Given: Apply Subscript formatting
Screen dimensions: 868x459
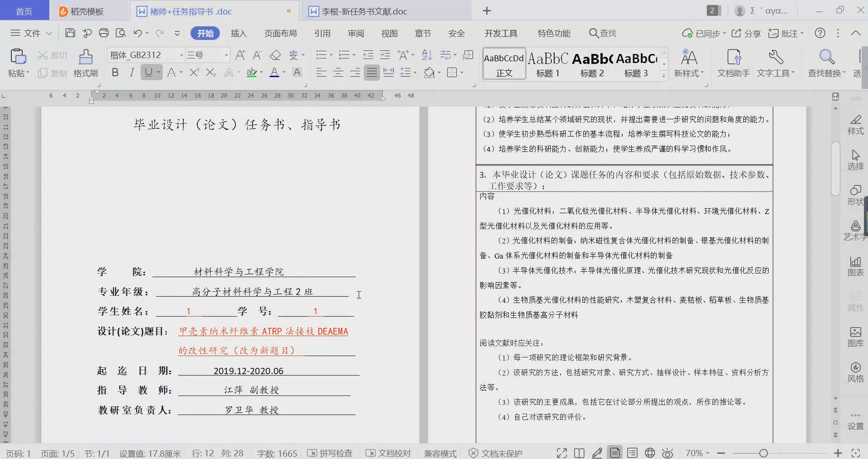Looking at the screenshot, I should tap(211, 72).
